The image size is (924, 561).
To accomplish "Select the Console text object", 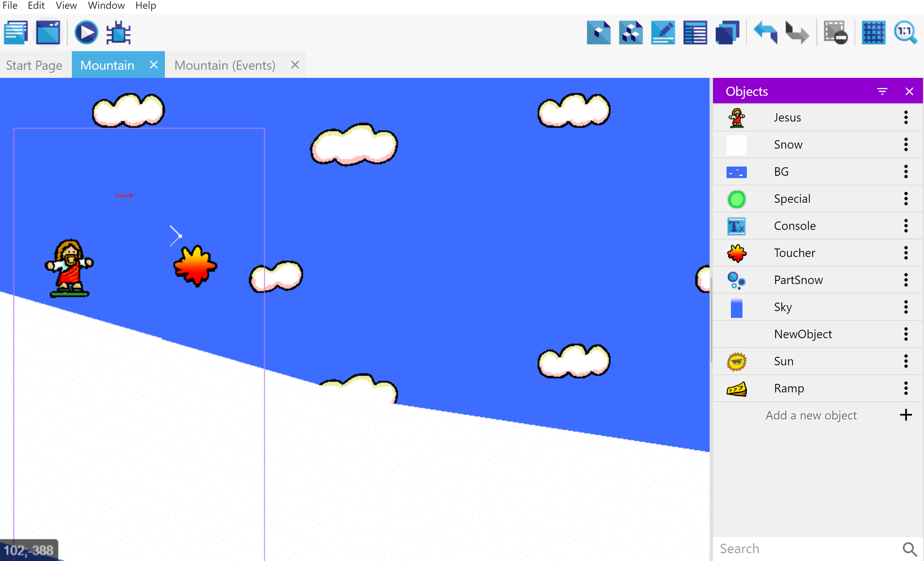I will click(x=818, y=226).
